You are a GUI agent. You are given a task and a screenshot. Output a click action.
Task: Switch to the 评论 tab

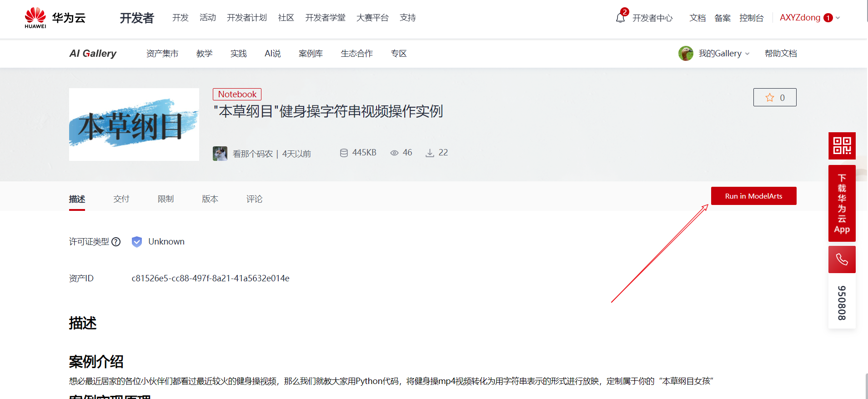(255, 199)
